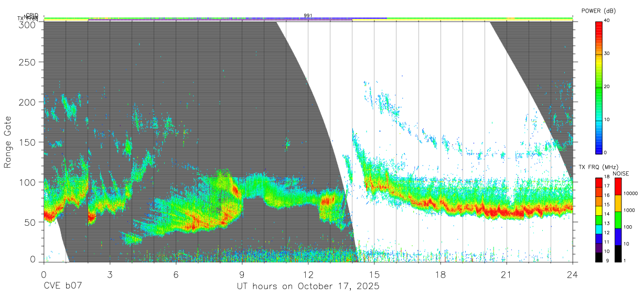Viewport: 644px width, 297px height.
Task: Click the 991 CPID value above the plot
Action: pos(308,16)
